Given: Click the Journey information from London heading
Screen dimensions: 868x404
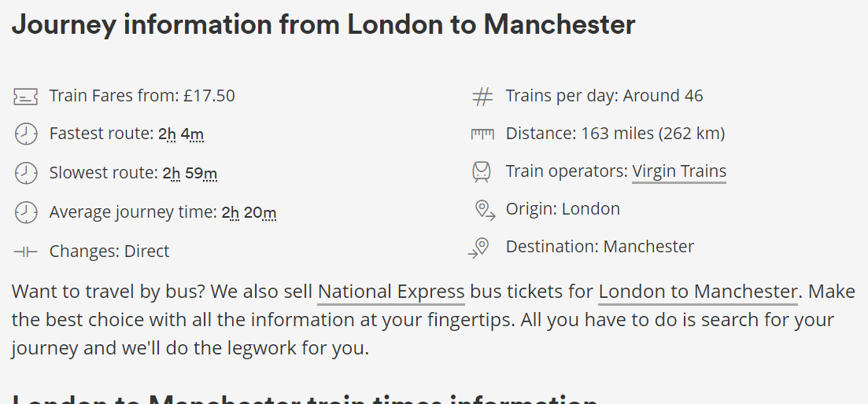Looking at the screenshot, I should [323, 24].
